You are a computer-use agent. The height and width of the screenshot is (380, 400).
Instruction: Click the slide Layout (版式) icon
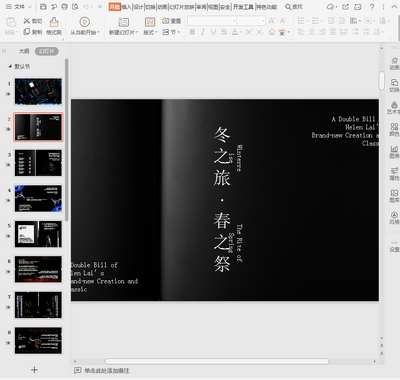(x=150, y=22)
